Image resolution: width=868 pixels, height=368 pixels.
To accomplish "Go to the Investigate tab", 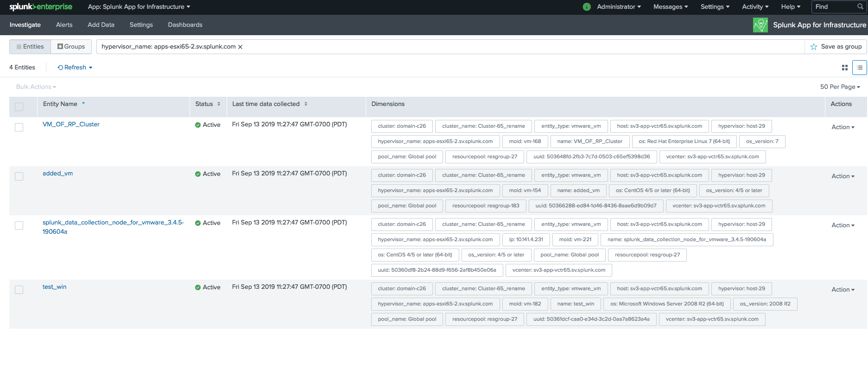I will [25, 25].
